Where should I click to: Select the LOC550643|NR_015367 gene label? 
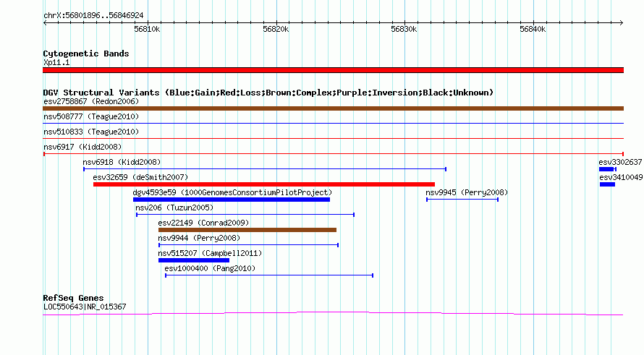point(85,307)
